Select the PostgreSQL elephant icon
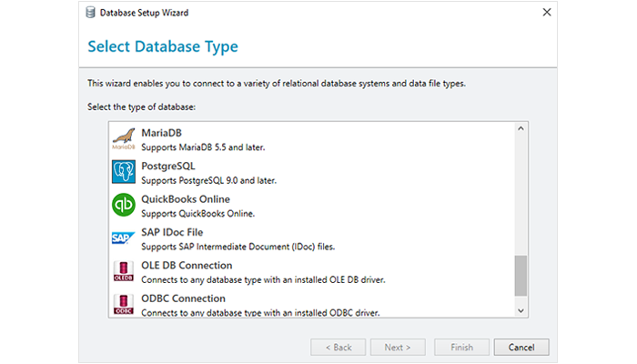This screenshot has height=364, width=637. (123, 172)
